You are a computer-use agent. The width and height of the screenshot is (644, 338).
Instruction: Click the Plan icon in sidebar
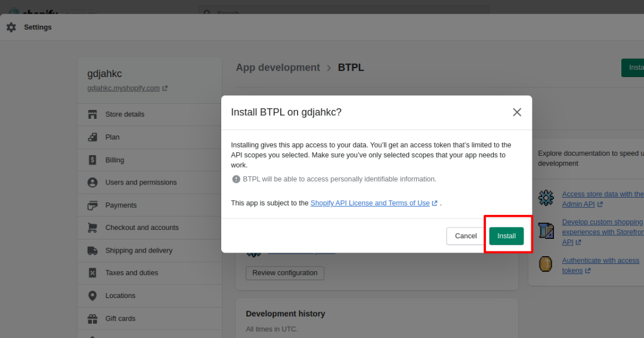point(92,137)
